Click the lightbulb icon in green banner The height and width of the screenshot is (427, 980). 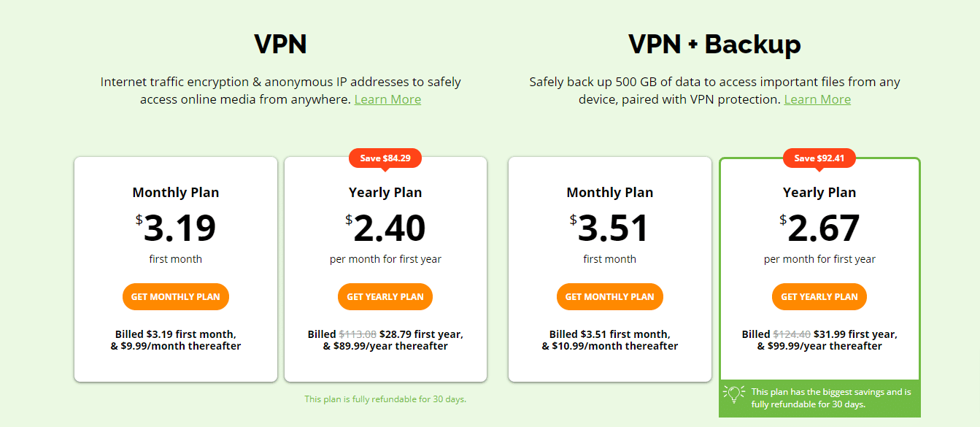pos(733,394)
